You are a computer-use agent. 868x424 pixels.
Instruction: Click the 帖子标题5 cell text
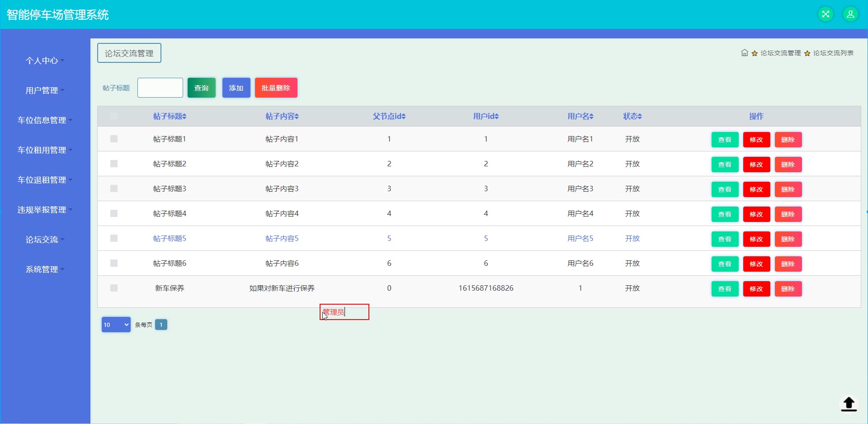coord(170,238)
